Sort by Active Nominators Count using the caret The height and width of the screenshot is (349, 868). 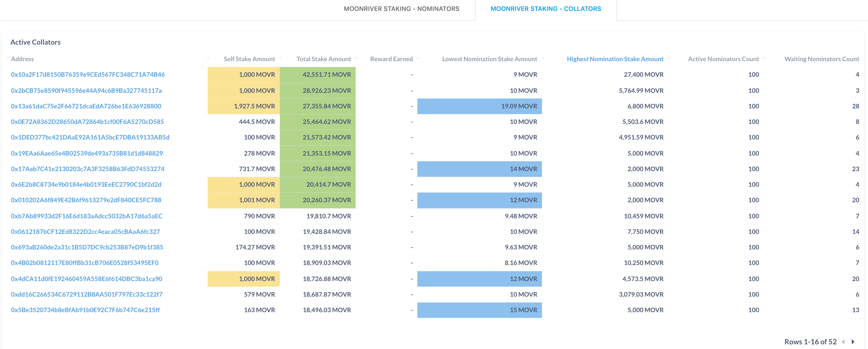pyautogui.click(x=765, y=58)
